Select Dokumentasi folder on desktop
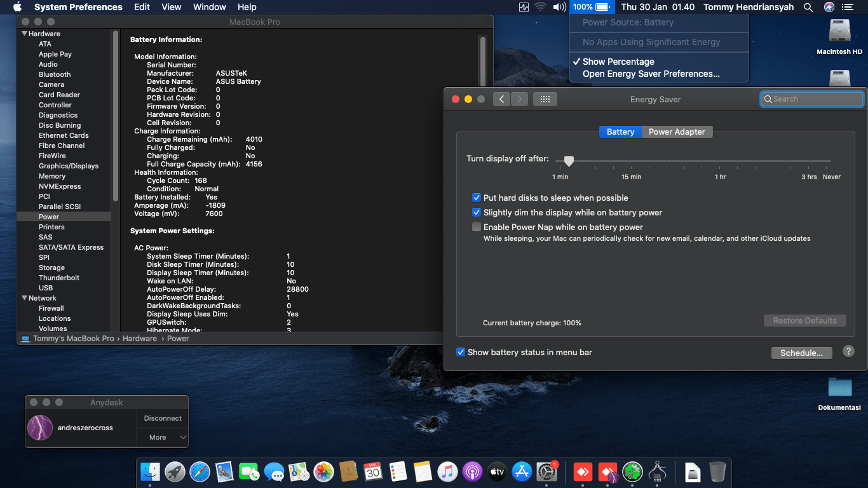 (x=839, y=393)
